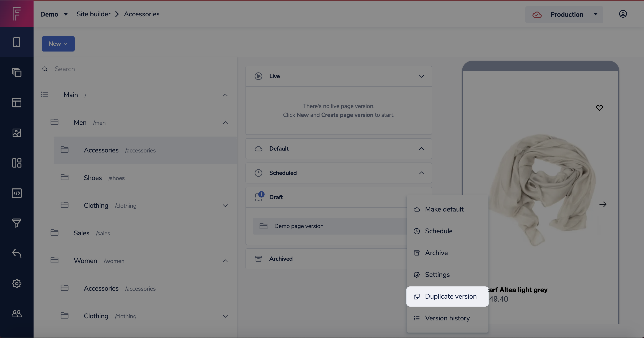The width and height of the screenshot is (644, 338).
Task: Collapse the Men folder chevron
Action: 225,123
